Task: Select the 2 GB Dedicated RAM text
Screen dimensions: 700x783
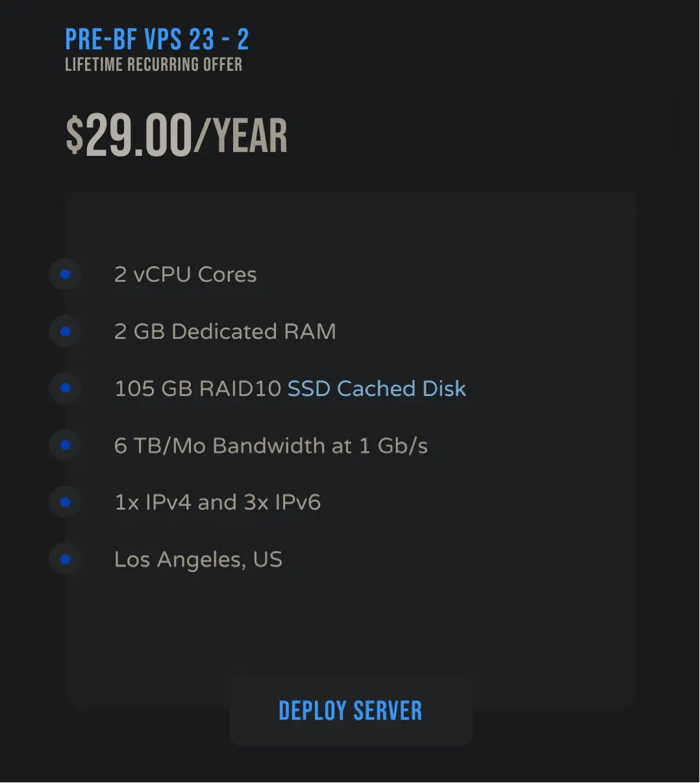Action: click(225, 332)
